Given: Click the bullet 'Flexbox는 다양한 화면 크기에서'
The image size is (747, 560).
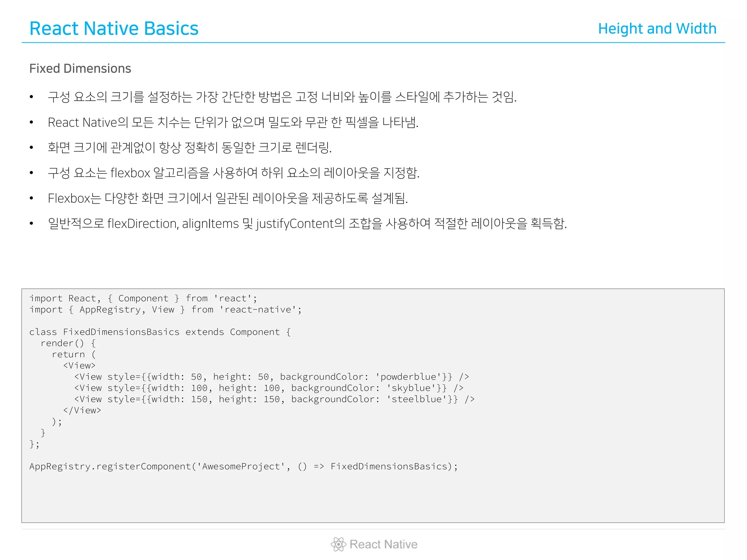Looking at the screenshot, I should point(228,198).
